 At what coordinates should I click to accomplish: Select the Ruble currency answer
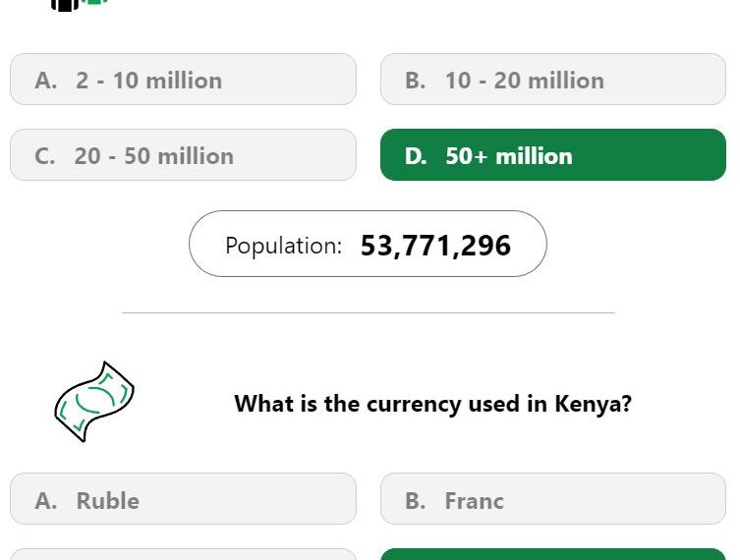pyautogui.click(x=183, y=499)
